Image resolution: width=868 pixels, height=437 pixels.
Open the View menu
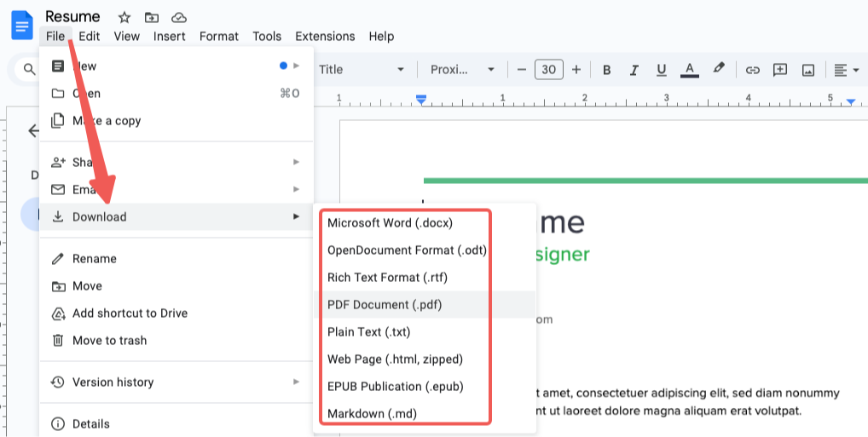(x=127, y=37)
